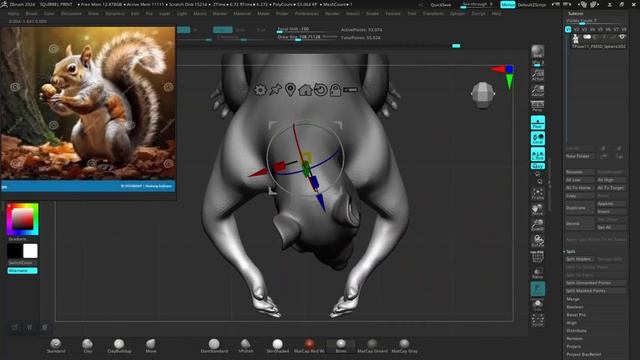Click the New Folder button
640x360 pixels.
pos(580,156)
